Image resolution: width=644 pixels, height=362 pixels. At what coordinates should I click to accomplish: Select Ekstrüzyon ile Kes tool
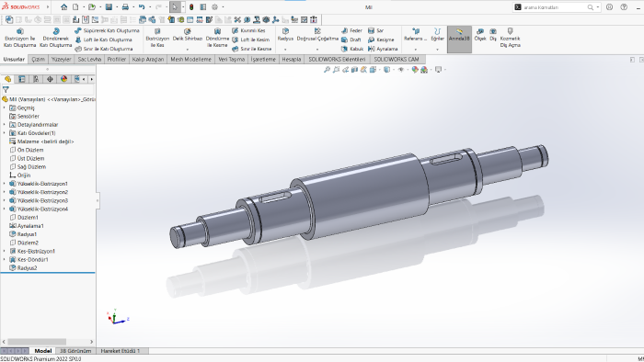coord(157,38)
